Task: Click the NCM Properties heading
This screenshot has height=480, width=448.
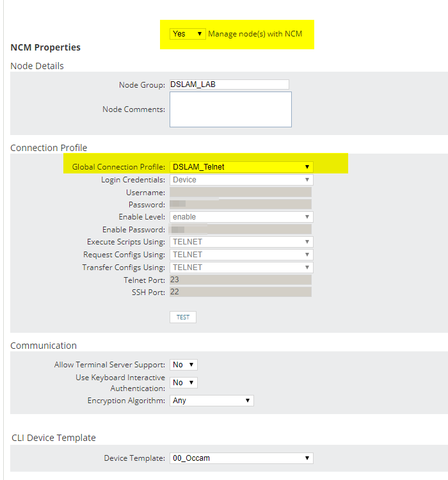Action: [x=45, y=47]
